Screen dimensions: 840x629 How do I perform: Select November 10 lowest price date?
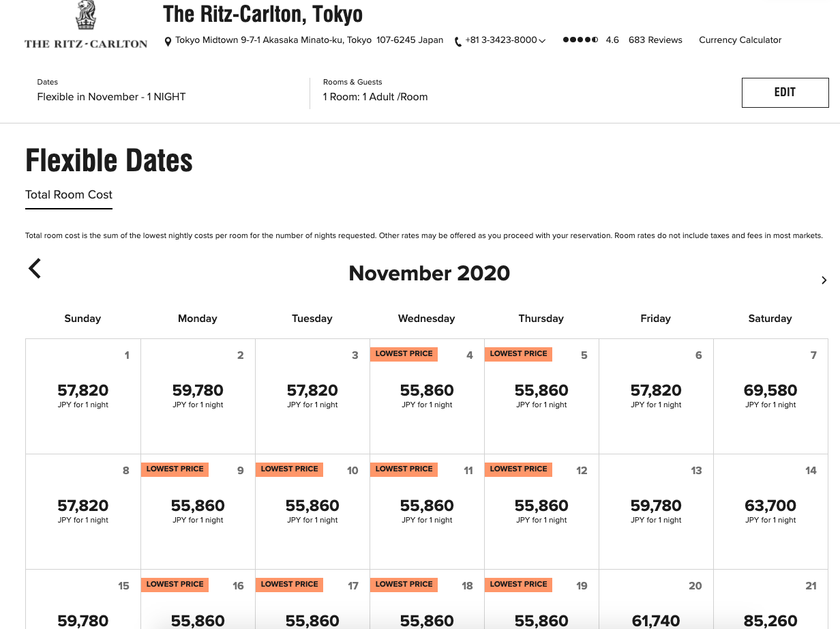coord(312,512)
